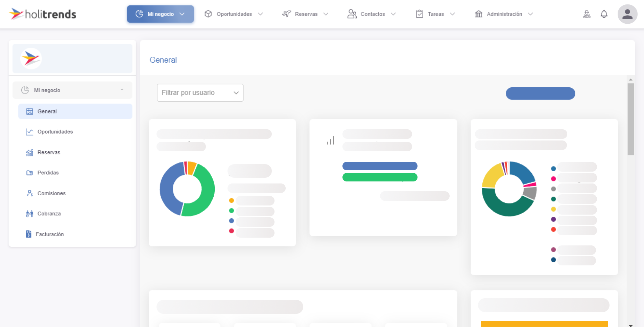
Task: Expand the Administración navbar chevron
Action: pos(530,14)
